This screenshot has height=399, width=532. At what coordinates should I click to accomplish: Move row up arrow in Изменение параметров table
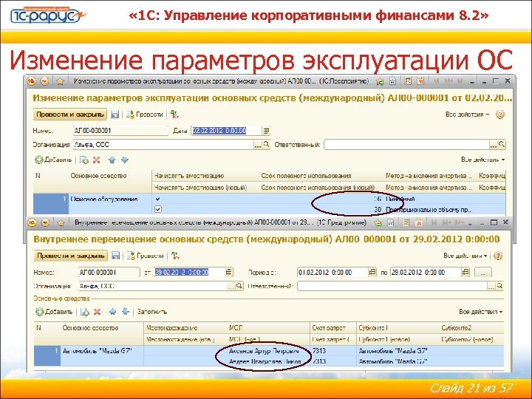(112, 160)
